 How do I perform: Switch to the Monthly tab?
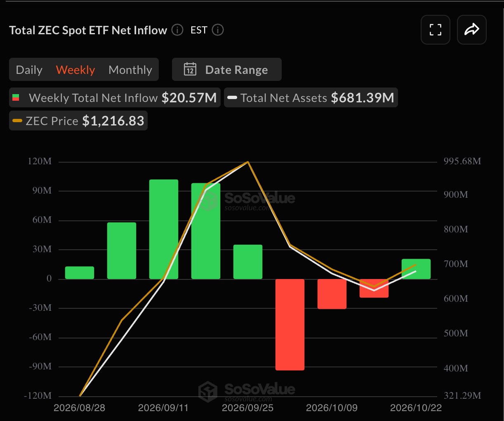(x=130, y=70)
